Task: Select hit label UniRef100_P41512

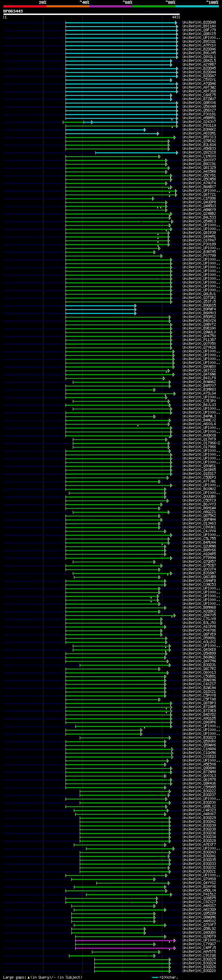Action: click(x=199, y=894)
